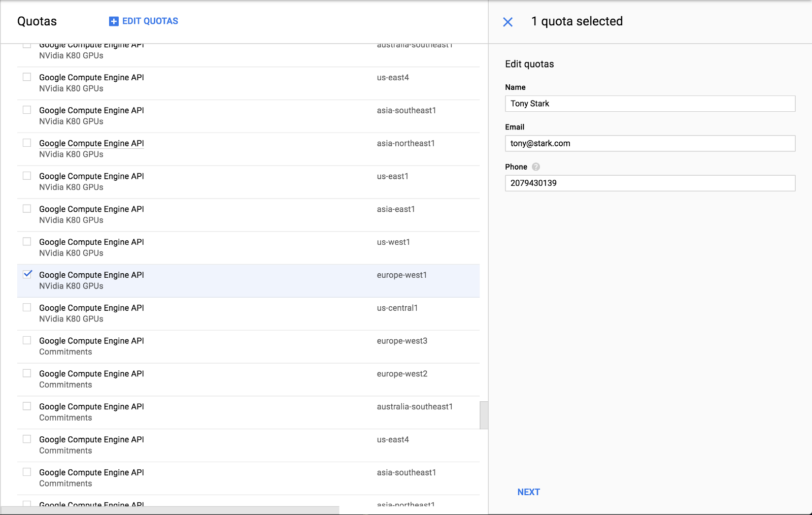
Task: Select the australia-southeast1 Commitments checkbox
Action: click(27, 406)
